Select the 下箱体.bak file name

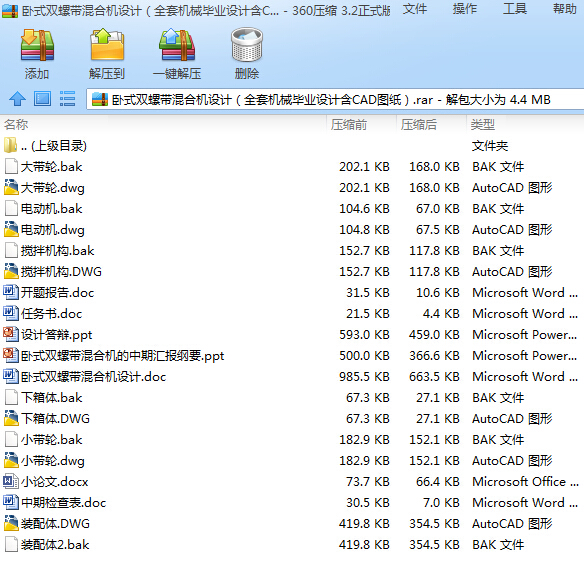click(51, 398)
